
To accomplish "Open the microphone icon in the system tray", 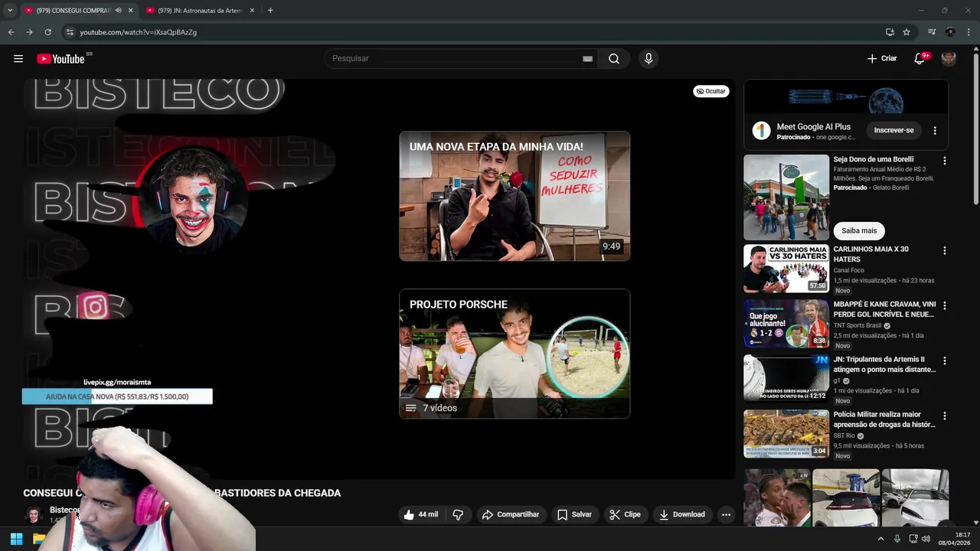I will point(897,539).
